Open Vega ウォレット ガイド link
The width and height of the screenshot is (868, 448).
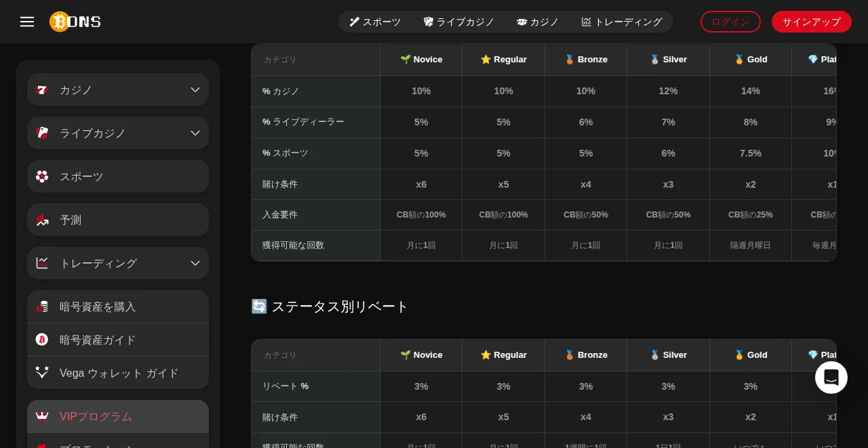coord(118,373)
